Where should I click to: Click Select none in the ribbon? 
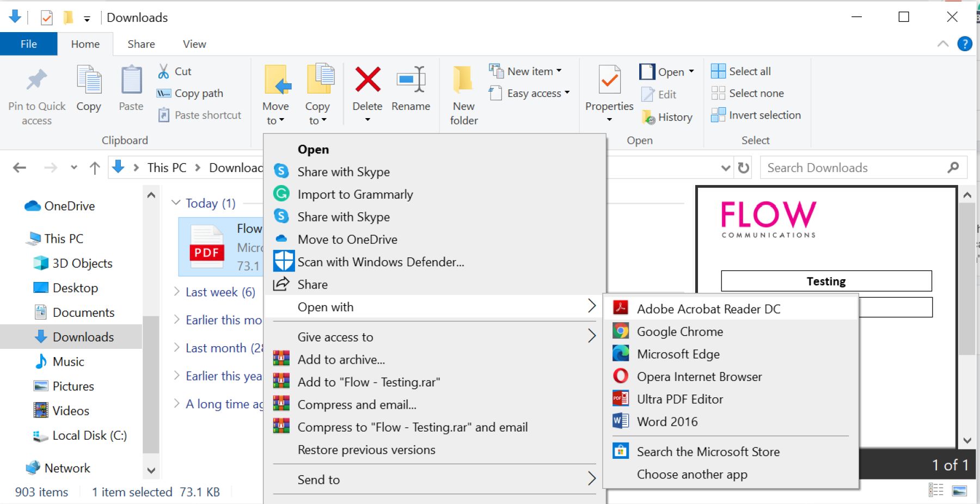coord(748,93)
